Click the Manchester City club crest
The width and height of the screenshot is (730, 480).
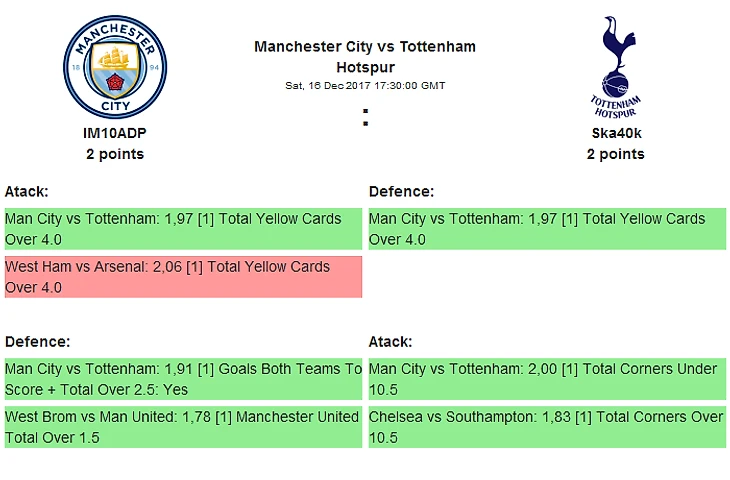(115, 67)
